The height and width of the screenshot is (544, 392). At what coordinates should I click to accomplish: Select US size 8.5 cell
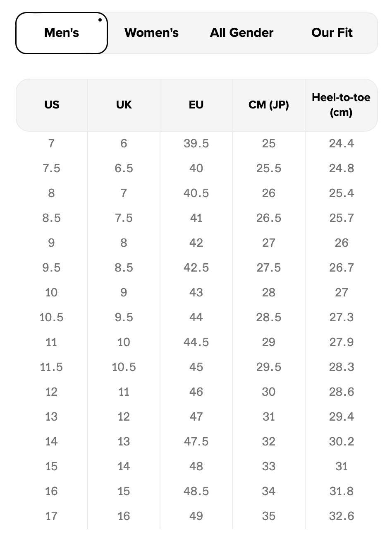51,218
